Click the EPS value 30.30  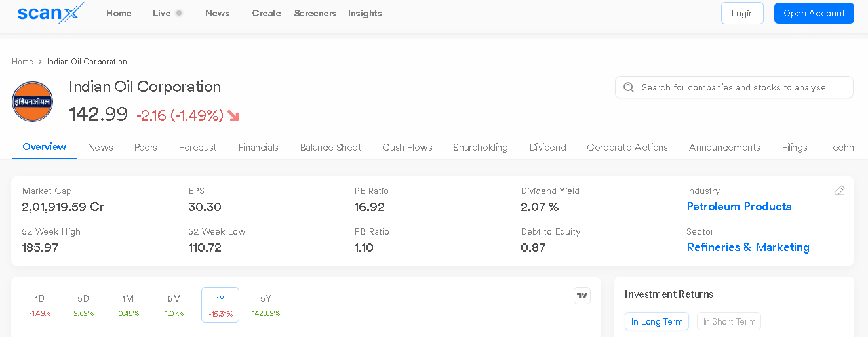click(x=205, y=207)
